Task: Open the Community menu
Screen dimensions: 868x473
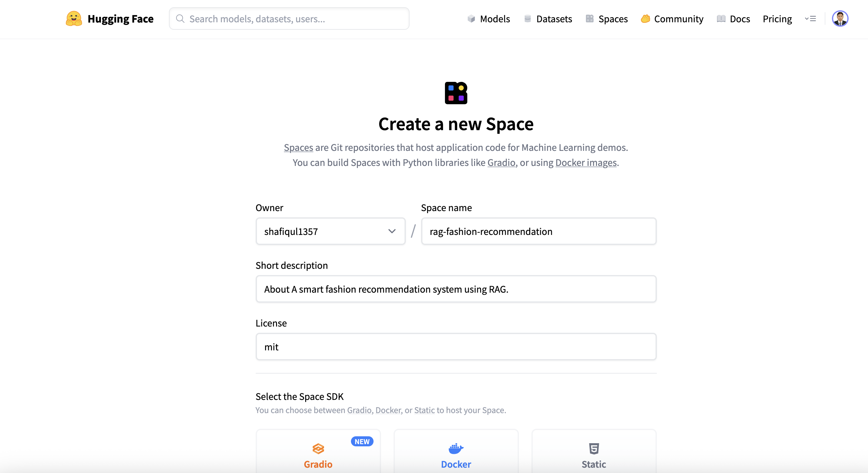Action: [x=672, y=19]
